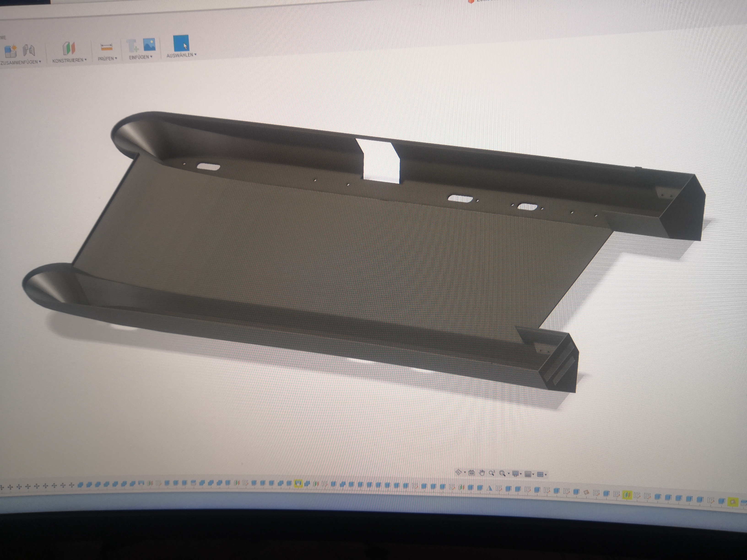Click the Orbit tool in navigation bar
This screenshot has height=560, width=747.
459,472
